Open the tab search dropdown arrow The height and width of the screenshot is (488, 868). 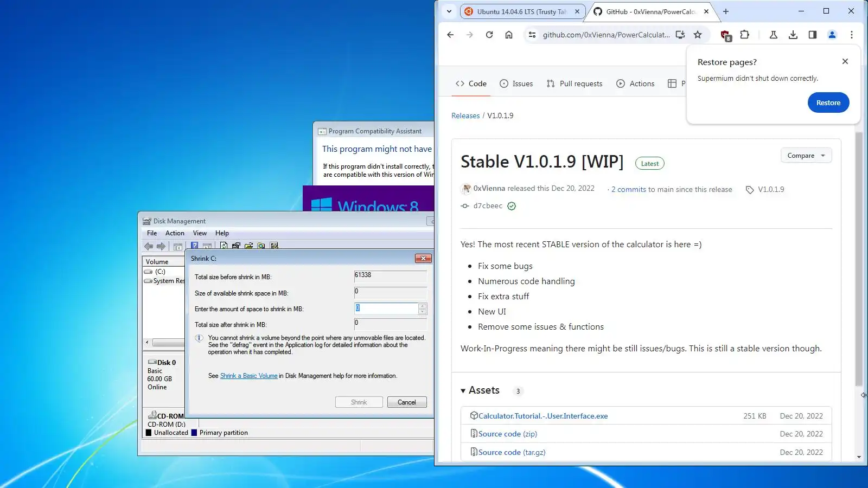click(x=449, y=11)
